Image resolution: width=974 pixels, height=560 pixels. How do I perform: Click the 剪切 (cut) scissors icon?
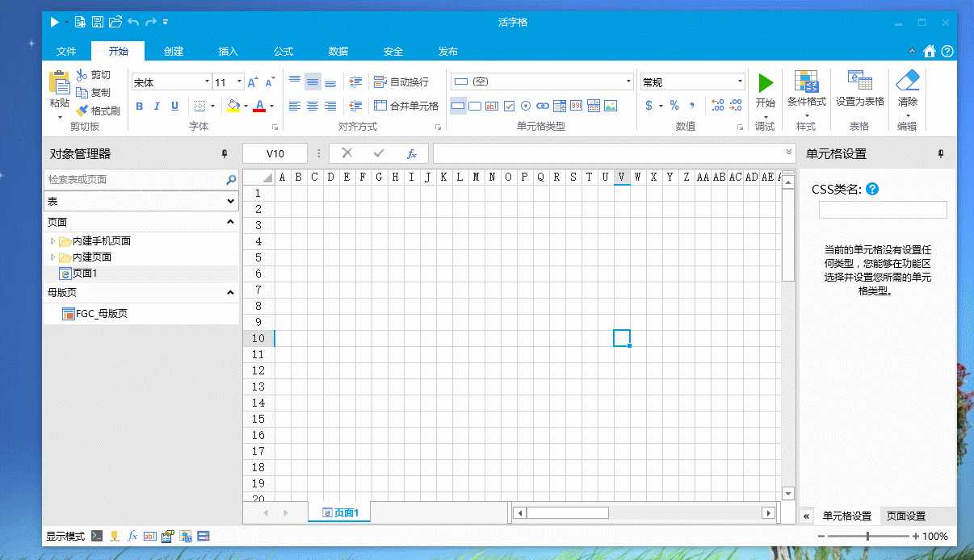click(82, 75)
